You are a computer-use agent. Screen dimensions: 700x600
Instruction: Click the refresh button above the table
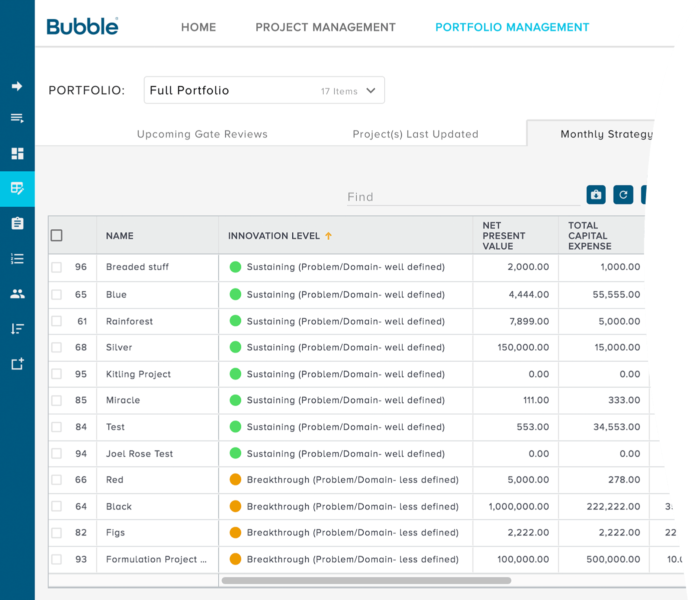coord(623,194)
